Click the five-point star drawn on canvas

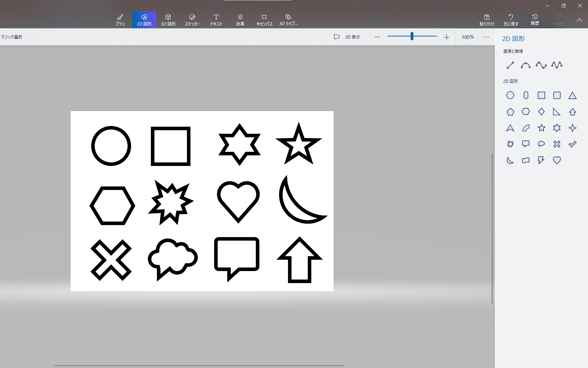click(x=299, y=144)
